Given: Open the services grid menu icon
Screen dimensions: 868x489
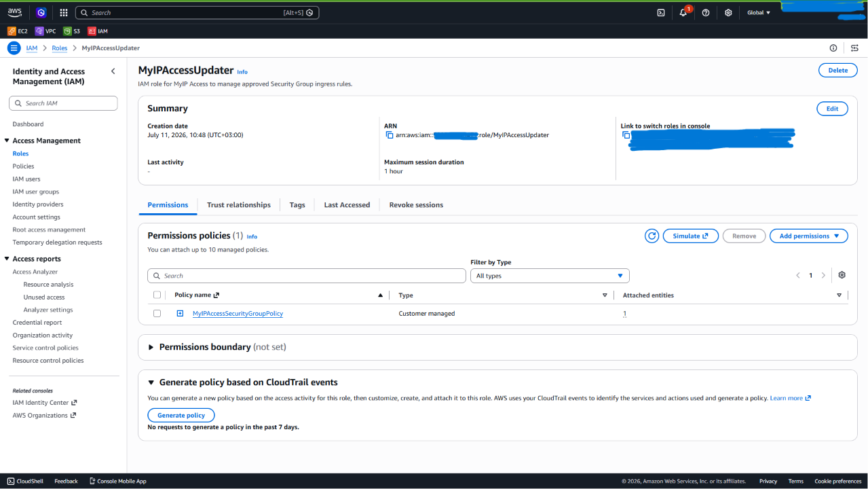Looking at the screenshot, I should tap(64, 12).
